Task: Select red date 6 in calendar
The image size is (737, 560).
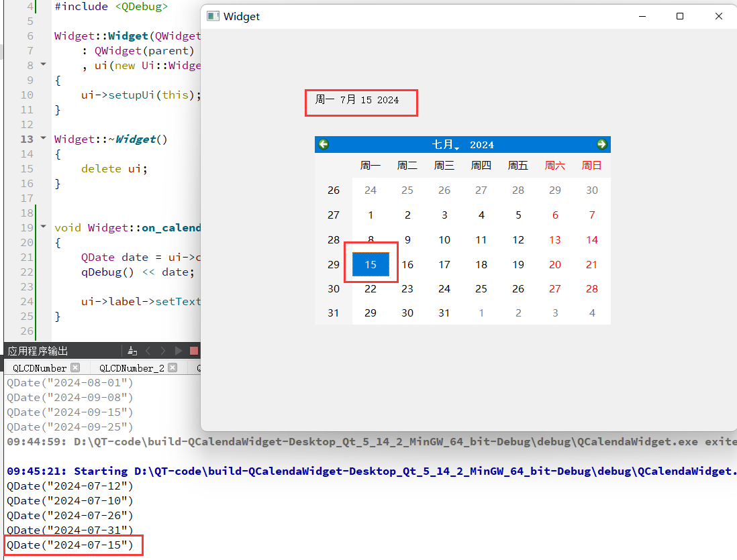Action: [555, 215]
